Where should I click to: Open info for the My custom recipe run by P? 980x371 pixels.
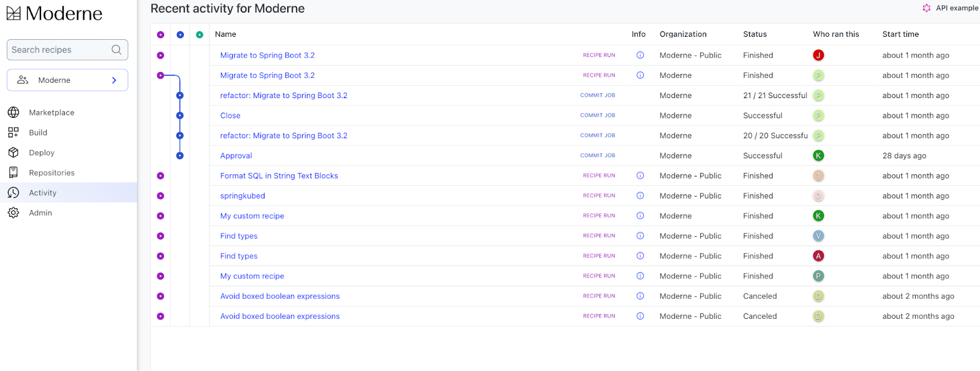(640, 276)
